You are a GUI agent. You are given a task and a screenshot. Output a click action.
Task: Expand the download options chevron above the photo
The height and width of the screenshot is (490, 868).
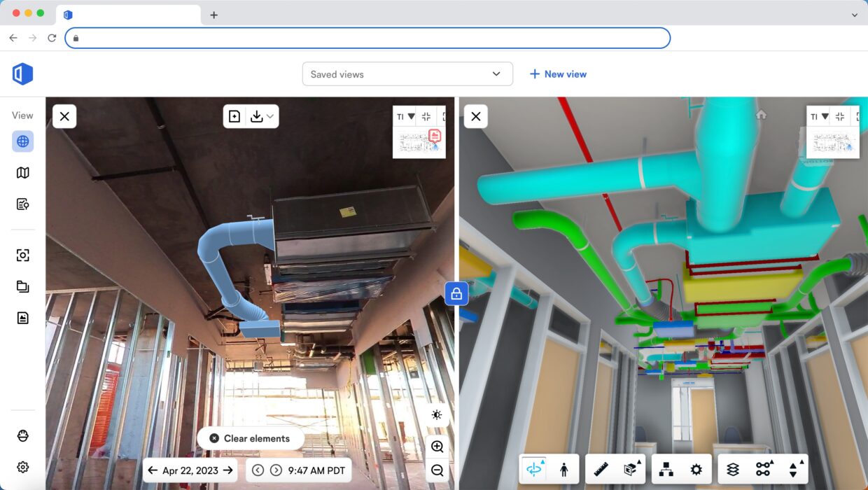coord(269,116)
